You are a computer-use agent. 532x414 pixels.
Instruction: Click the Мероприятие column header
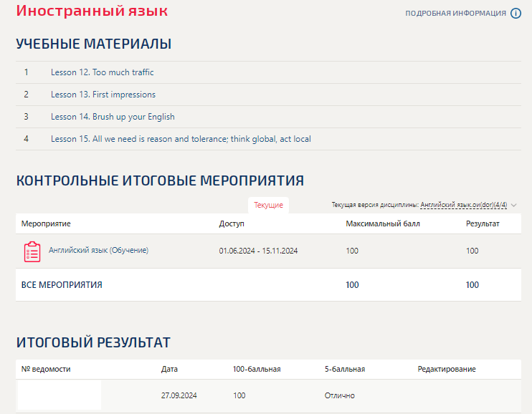[46, 223]
